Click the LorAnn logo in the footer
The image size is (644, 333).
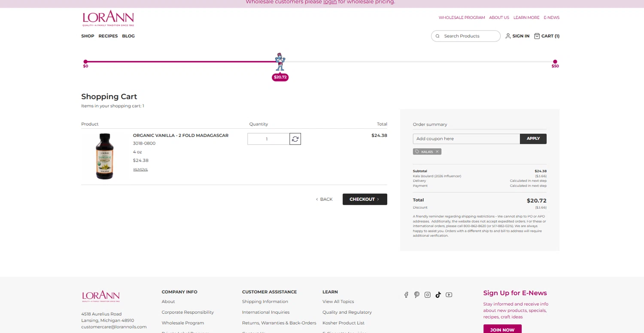[101, 296]
